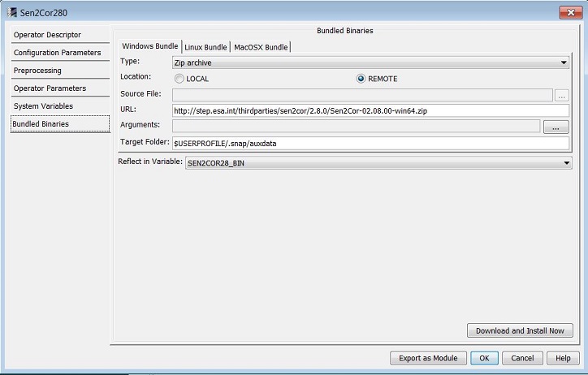Select the Windows Bundle tab

click(149, 47)
